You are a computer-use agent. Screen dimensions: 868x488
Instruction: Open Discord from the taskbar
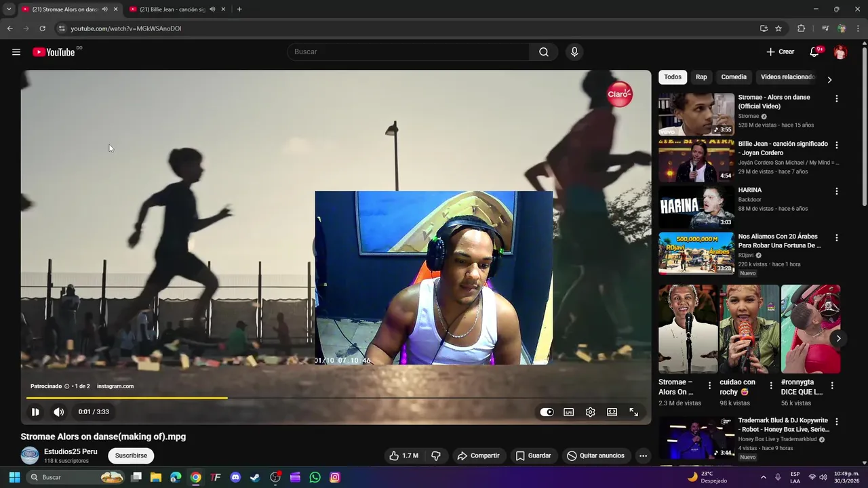click(x=235, y=477)
